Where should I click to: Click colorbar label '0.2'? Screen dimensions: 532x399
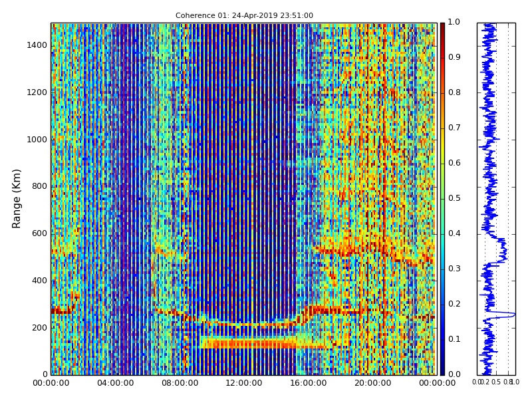tap(454, 304)
